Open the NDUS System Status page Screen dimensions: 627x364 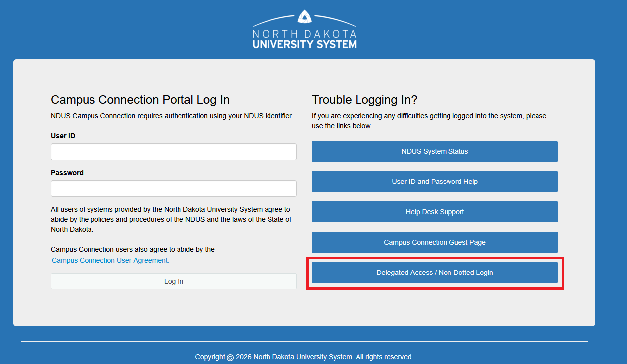(435, 151)
